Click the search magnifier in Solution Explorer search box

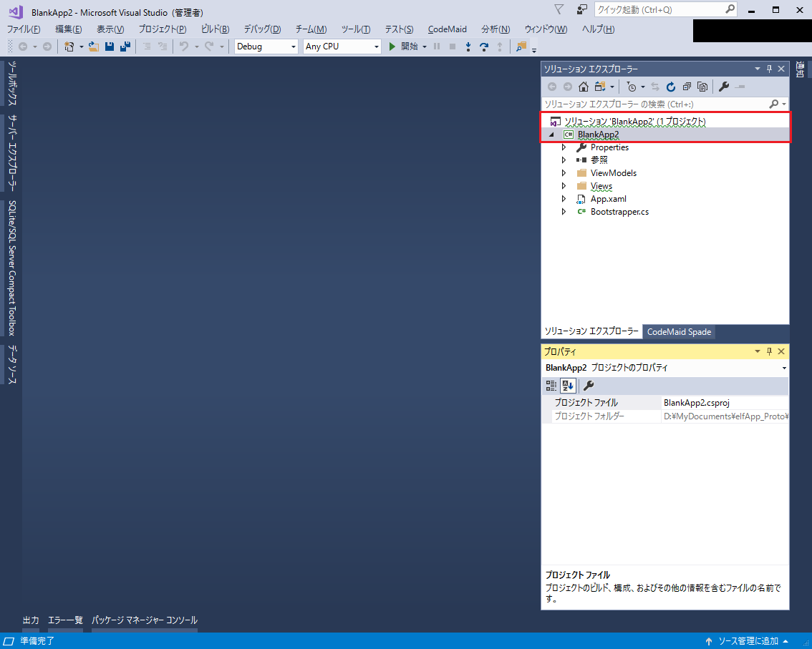(x=773, y=104)
